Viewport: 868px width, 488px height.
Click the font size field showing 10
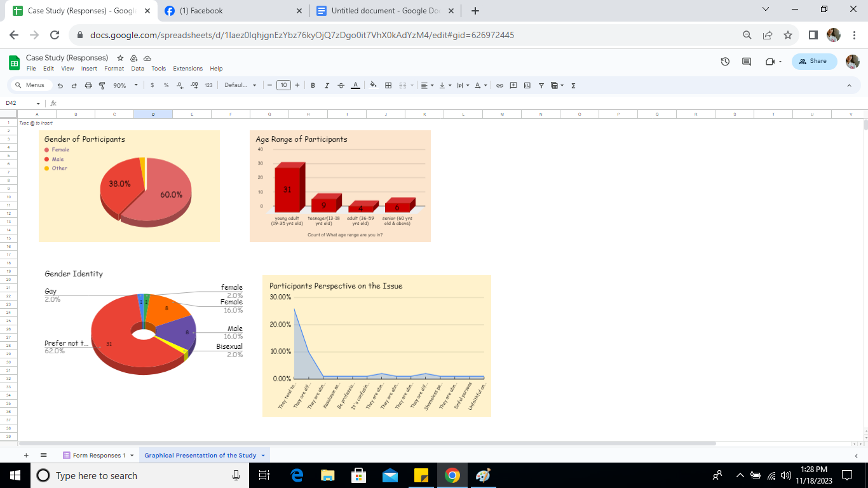283,85
